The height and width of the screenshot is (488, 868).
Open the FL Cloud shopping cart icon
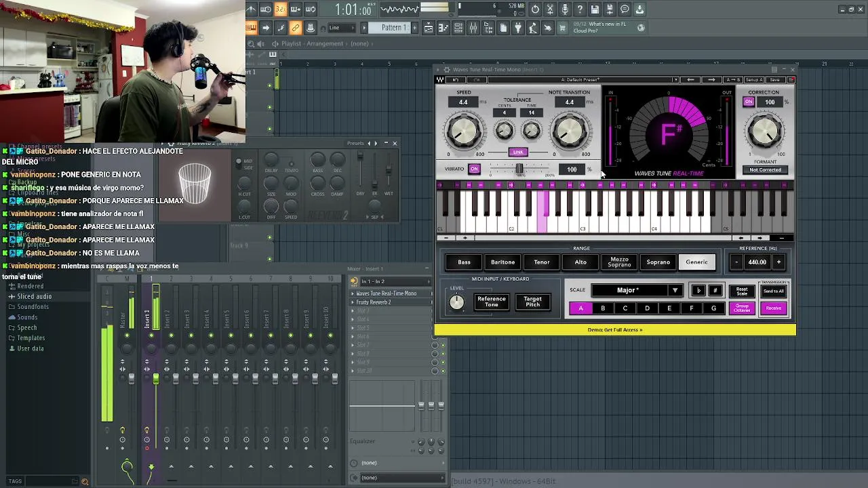click(x=561, y=28)
